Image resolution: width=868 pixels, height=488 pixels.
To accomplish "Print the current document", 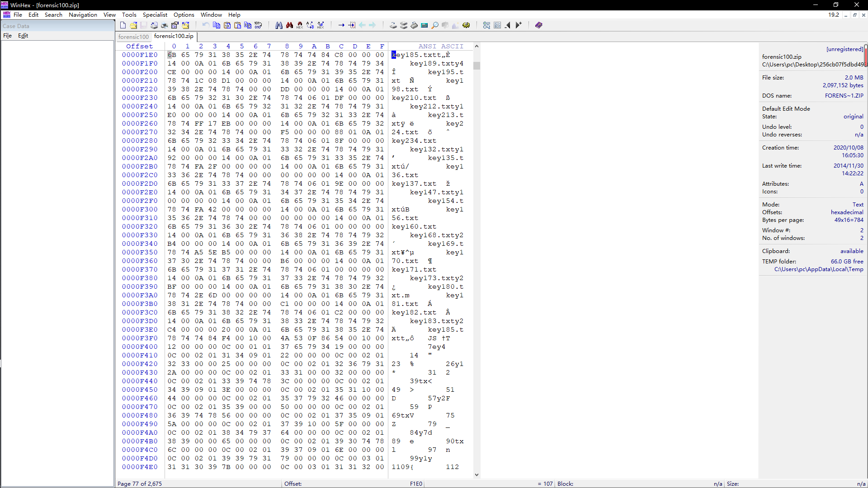I will (164, 25).
